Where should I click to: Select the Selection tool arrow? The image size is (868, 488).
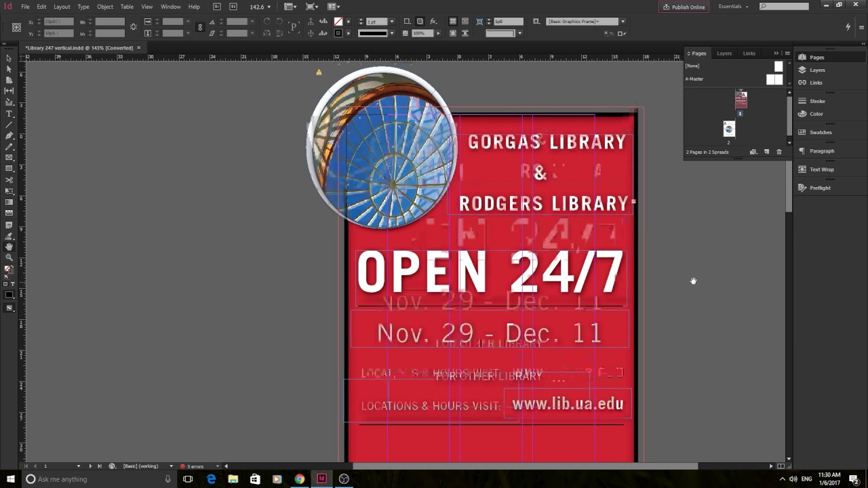[9, 59]
